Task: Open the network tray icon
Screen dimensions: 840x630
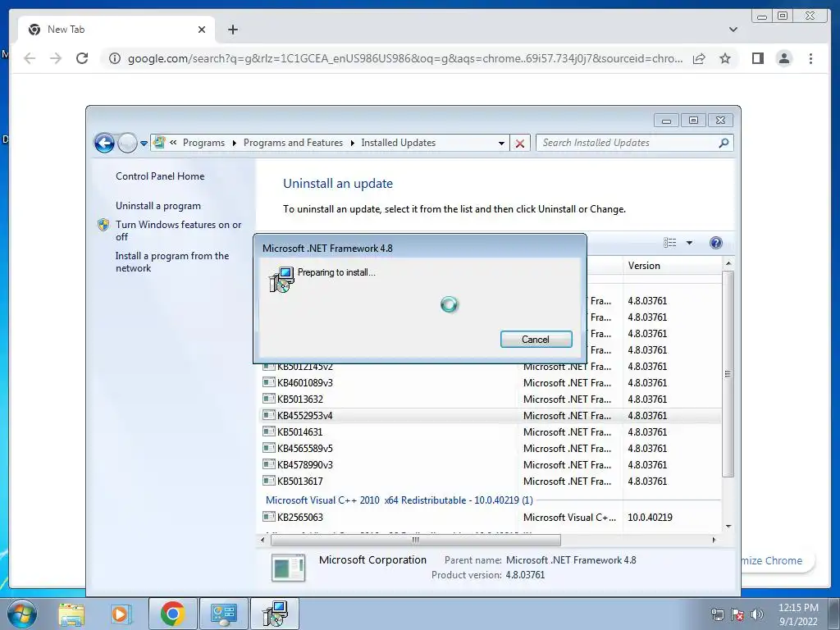Action: [717, 614]
